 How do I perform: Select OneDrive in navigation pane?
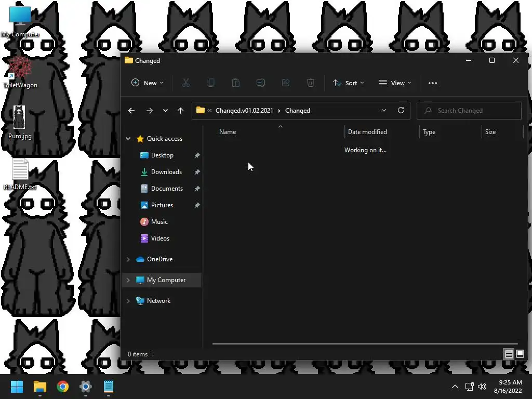(160, 259)
